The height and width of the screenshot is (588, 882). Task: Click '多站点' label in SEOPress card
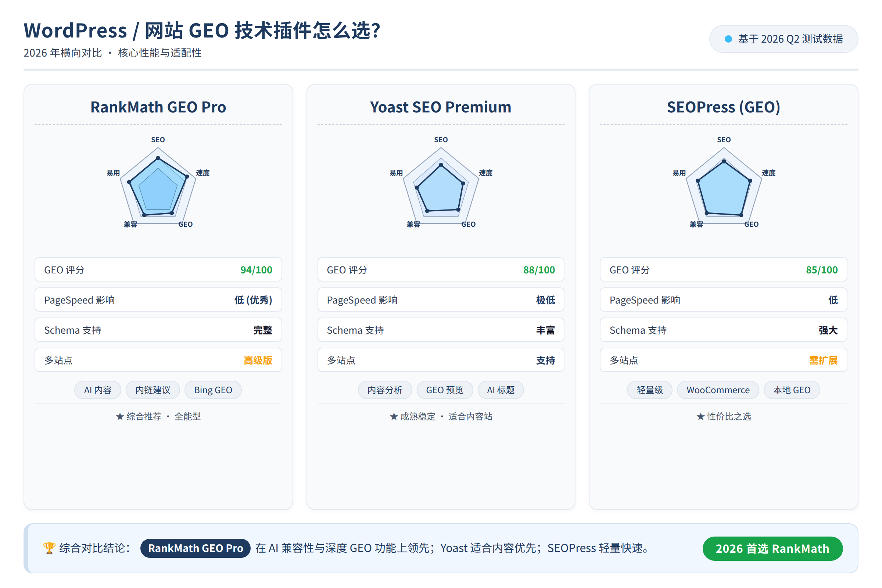click(x=624, y=361)
